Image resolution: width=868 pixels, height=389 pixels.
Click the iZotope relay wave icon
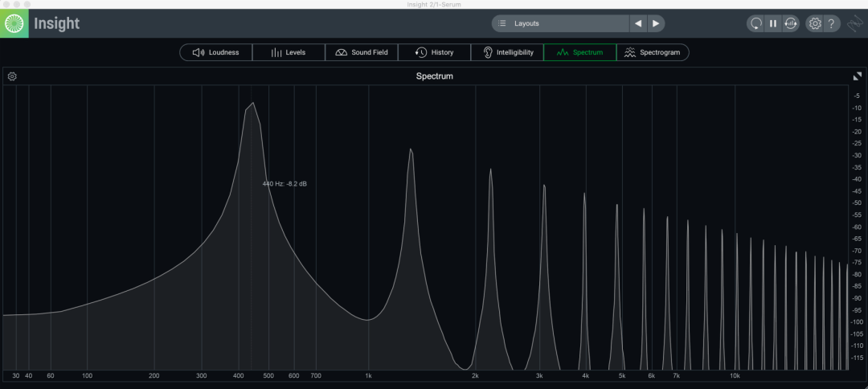coord(855,23)
